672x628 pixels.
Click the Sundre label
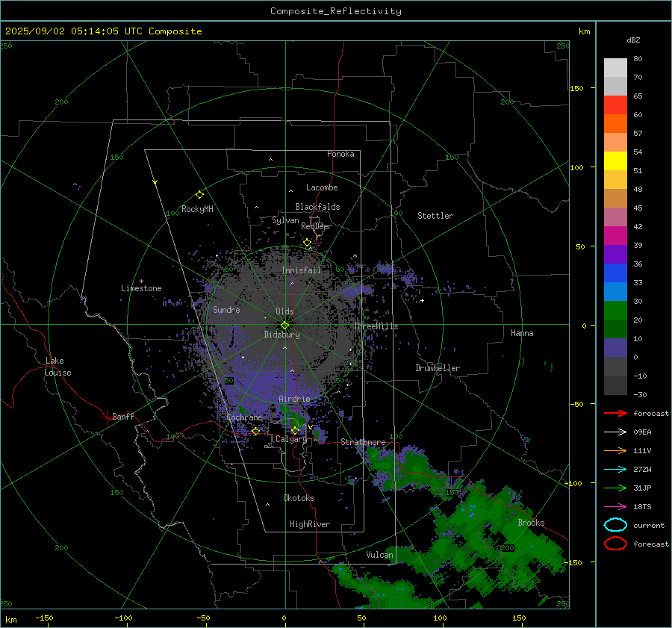(226, 309)
